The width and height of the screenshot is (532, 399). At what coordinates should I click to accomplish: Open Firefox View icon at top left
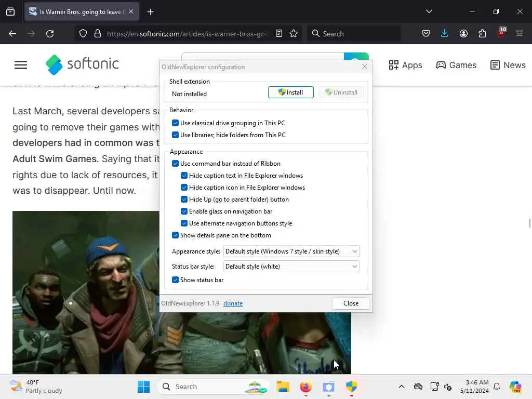(x=10, y=12)
